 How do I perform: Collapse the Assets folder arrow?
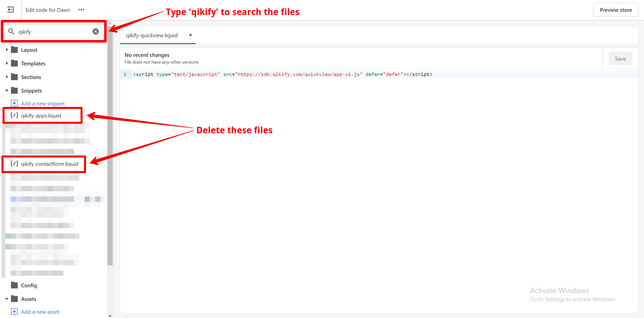[x=7, y=299]
